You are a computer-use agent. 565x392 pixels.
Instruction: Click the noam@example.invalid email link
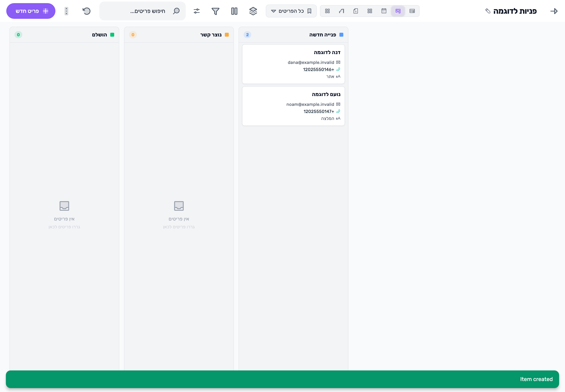(x=310, y=104)
